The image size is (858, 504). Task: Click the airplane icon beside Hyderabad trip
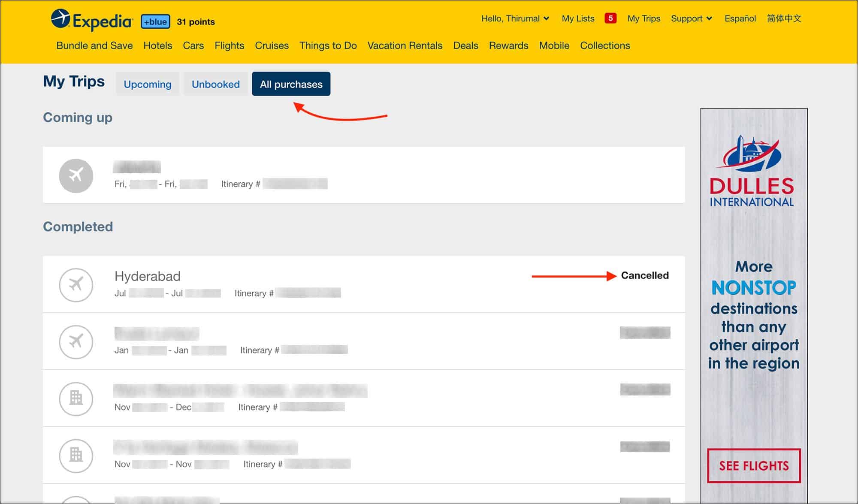pos(76,285)
